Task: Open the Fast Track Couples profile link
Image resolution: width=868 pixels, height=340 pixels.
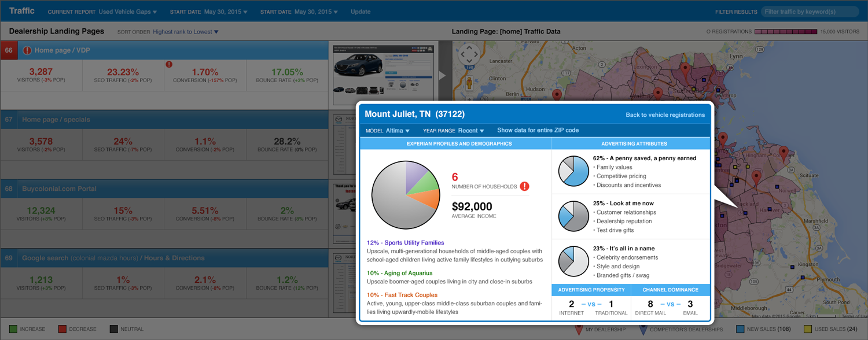Action: [402, 295]
